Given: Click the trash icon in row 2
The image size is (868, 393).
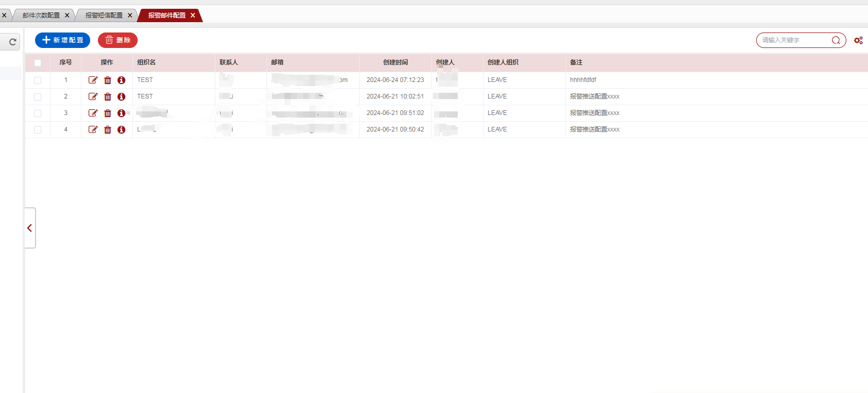Looking at the screenshot, I should pyautogui.click(x=108, y=96).
